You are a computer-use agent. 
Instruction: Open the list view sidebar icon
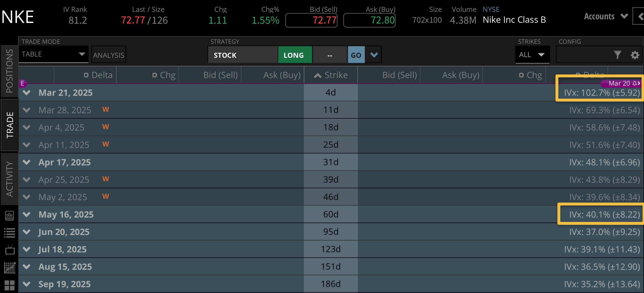pos(9,233)
